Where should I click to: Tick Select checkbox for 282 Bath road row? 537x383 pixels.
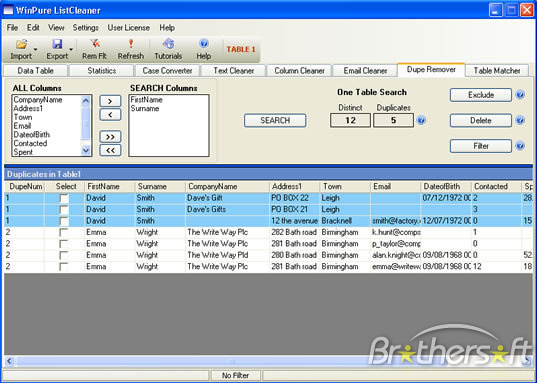point(64,233)
